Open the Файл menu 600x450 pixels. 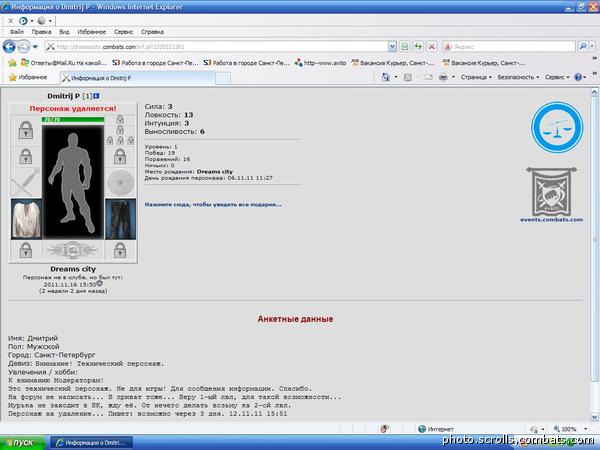point(16,32)
